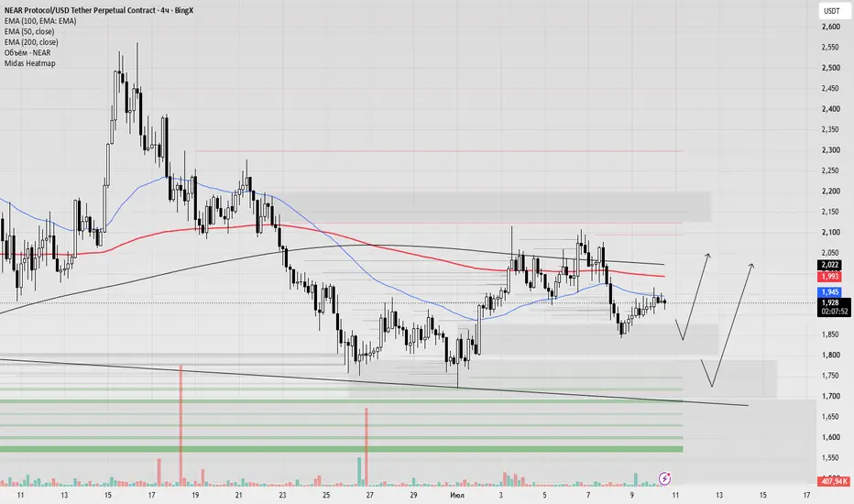Click date 23 on the time axis
The height and width of the screenshot is (504, 854).
(x=282, y=495)
